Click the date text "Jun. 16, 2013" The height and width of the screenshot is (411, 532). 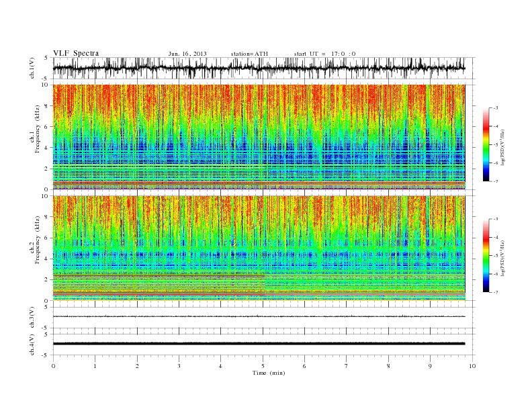(x=187, y=54)
